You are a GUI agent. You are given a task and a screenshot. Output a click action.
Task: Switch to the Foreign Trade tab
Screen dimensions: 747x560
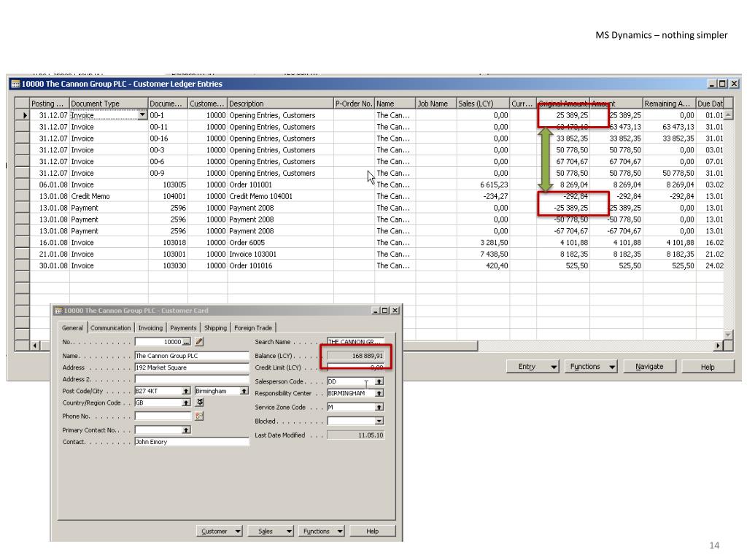click(x=253, y=327)
